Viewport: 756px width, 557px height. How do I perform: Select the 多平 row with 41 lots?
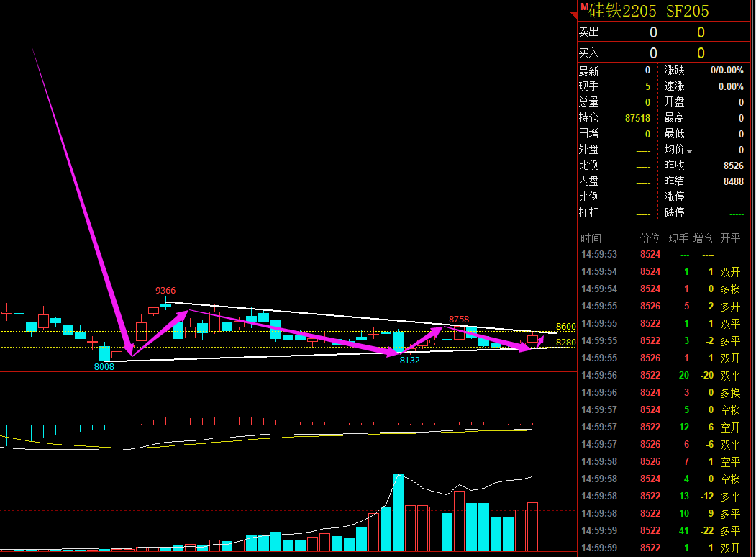coord(664,530)
